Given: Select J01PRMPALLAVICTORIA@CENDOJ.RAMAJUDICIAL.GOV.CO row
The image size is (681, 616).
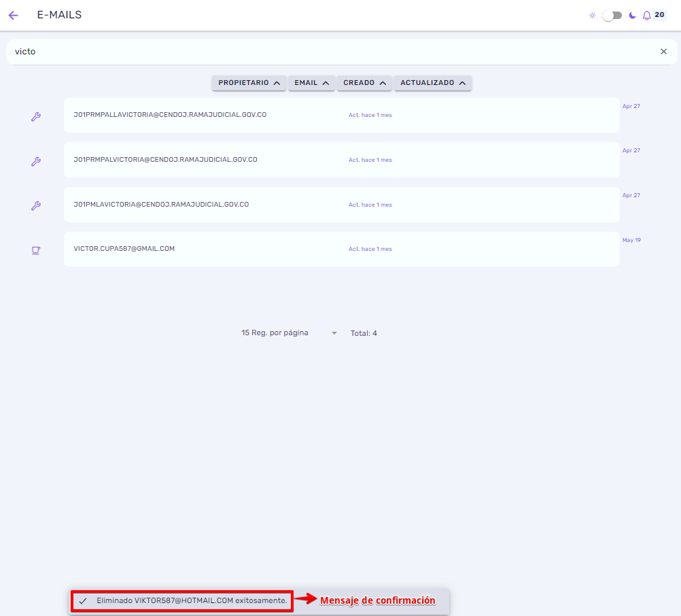Looking at the screenshot, I should click(x=341, y=115).
